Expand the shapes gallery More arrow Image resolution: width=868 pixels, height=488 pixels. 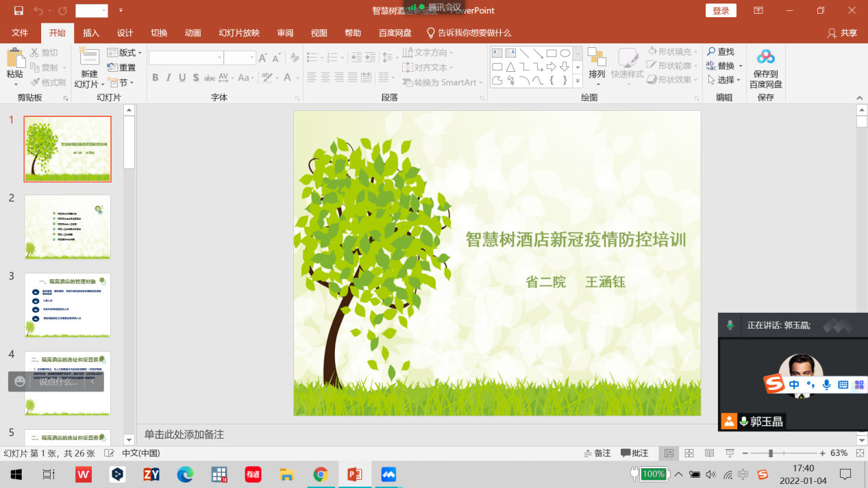(x=578, y=81)
